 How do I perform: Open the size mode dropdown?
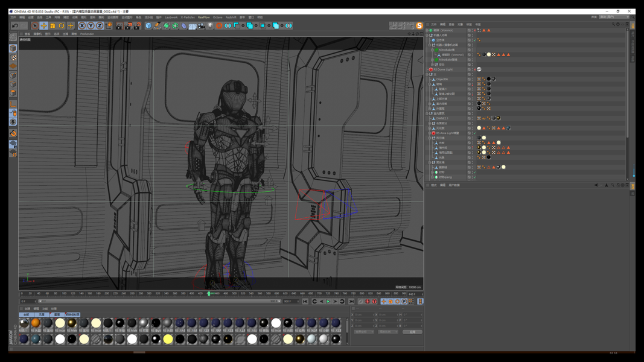387,332
